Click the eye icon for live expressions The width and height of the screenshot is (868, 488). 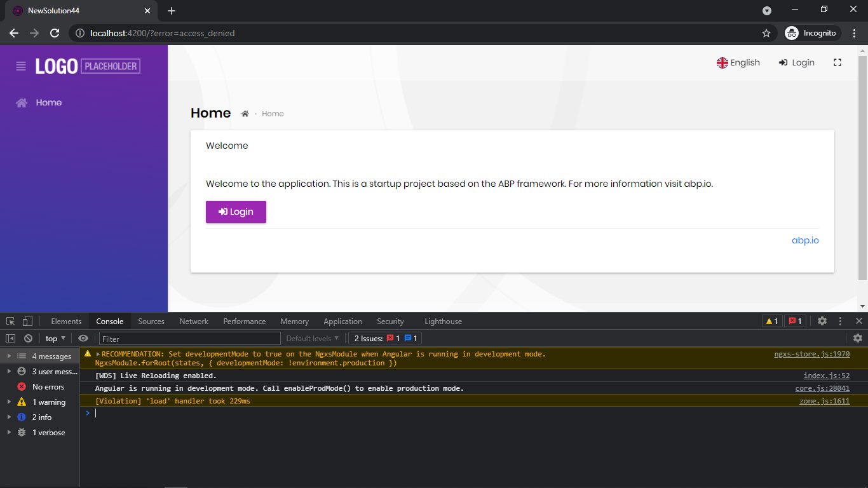pyautogui.click(x=83, y=339)
